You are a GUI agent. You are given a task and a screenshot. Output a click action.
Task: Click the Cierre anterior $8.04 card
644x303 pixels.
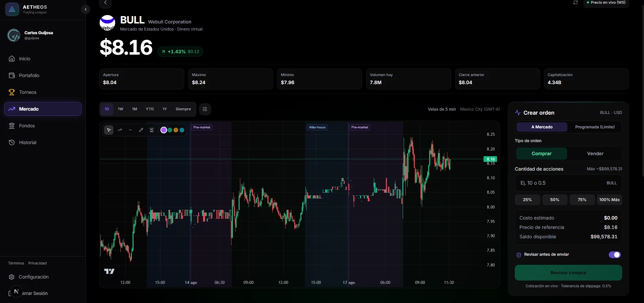pos(497,79)
